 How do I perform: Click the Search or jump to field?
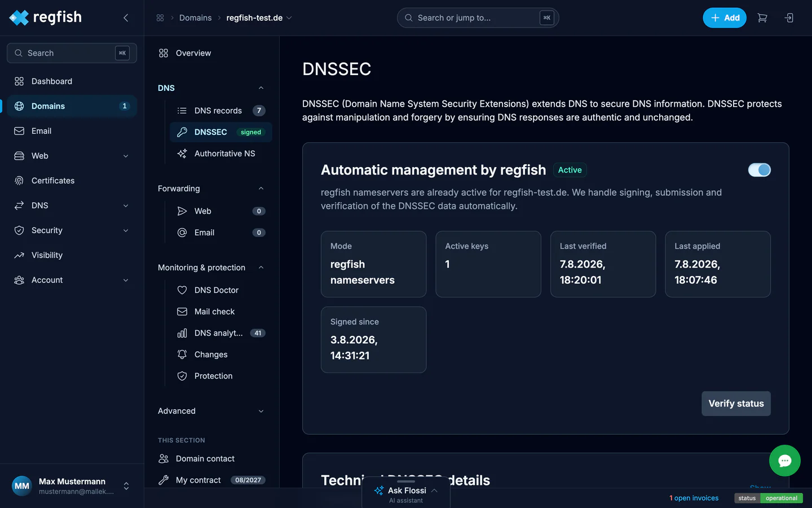pyautogui.click(x=478, y=18)
